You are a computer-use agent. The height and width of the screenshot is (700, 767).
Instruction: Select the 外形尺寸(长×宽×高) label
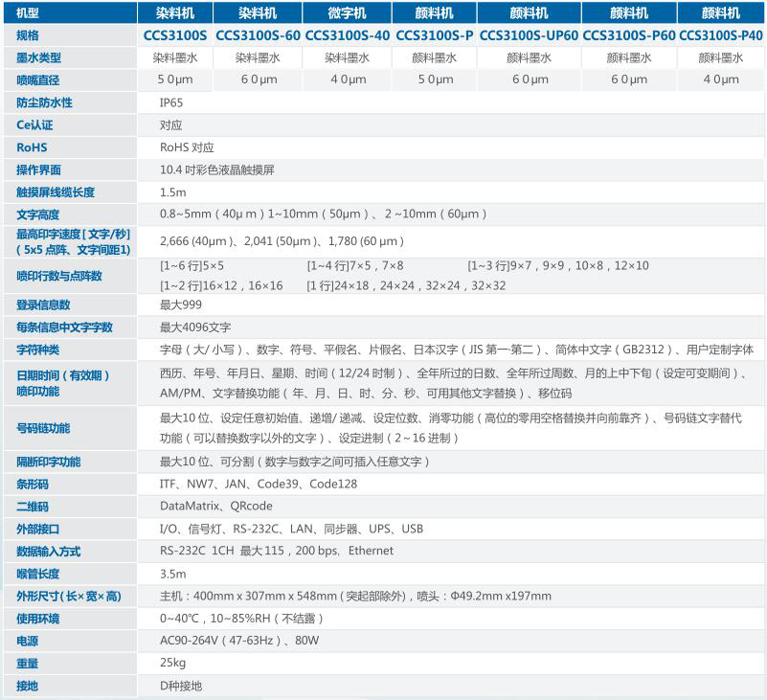(x=69, y=597)
